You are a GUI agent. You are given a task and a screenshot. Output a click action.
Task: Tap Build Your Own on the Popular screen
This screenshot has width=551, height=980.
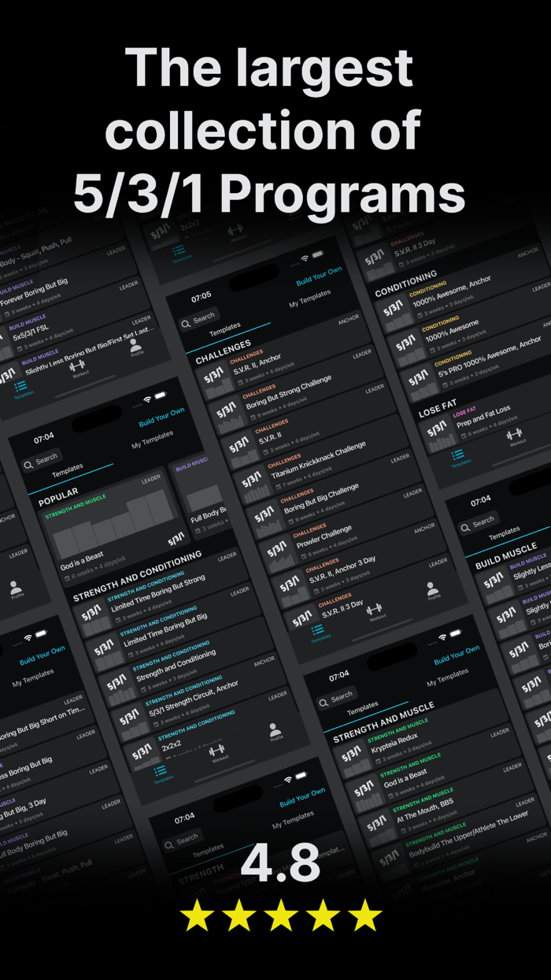pyautogui.click(x=162, y=417)
